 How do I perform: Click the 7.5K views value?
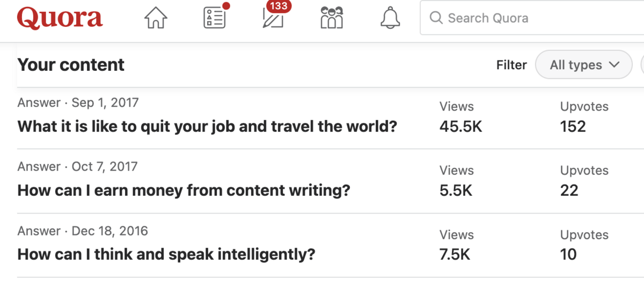click(455, 254)
